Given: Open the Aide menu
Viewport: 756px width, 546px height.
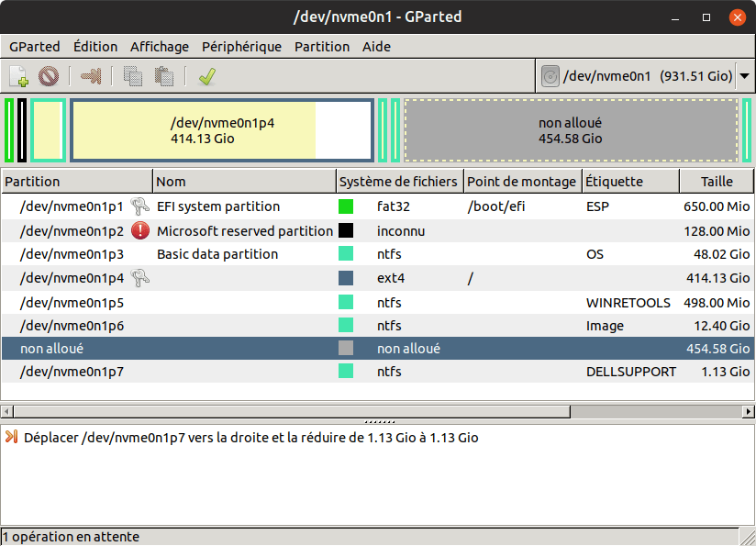Looking at the screenshot, I should coord(376,47).
